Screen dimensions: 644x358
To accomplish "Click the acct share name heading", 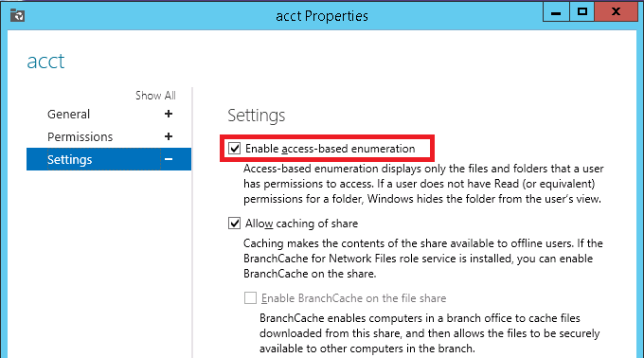I will 45,62.
